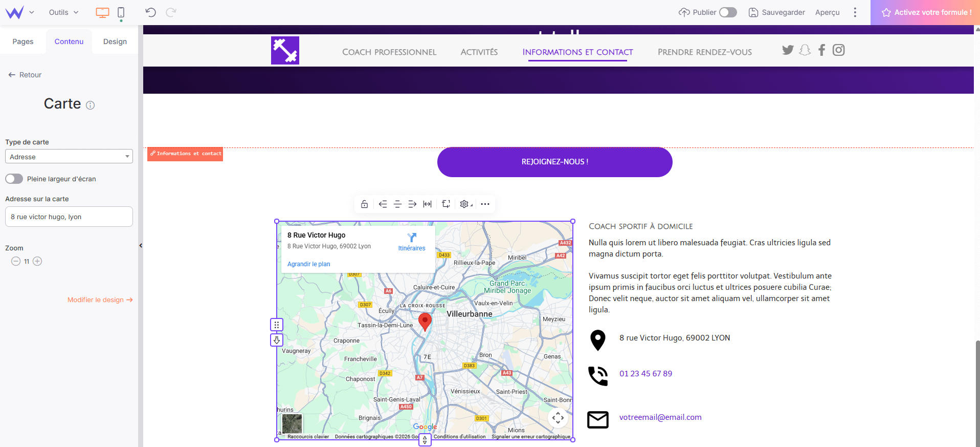Align the map block to the left
Viewport: 980px width, 447px height.
click(383, 204)
